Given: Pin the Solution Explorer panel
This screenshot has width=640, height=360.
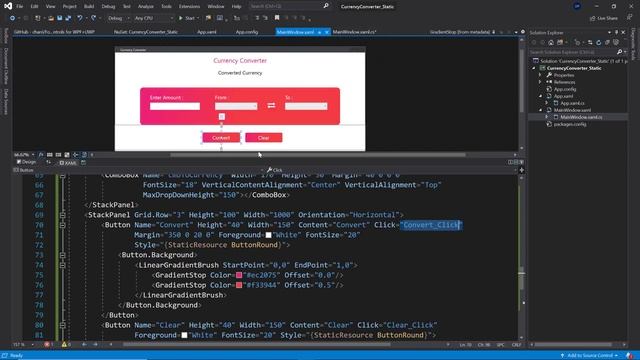Looking at the screenshot, I should click(x=616, y=32).
